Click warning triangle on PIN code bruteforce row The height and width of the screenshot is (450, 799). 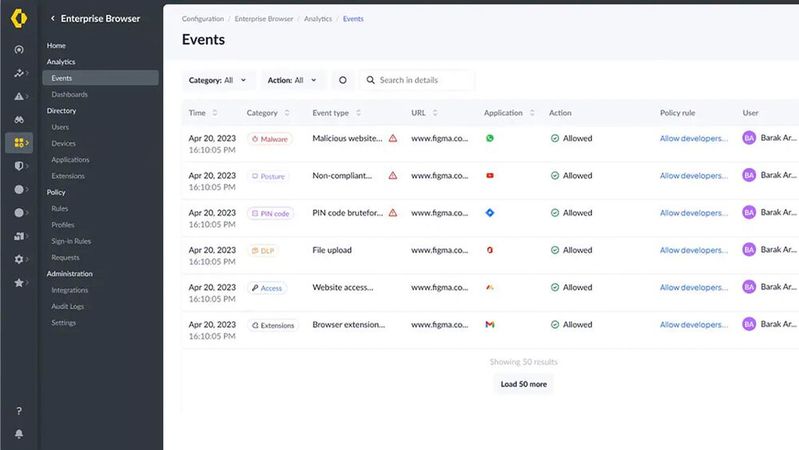point(393,213)
